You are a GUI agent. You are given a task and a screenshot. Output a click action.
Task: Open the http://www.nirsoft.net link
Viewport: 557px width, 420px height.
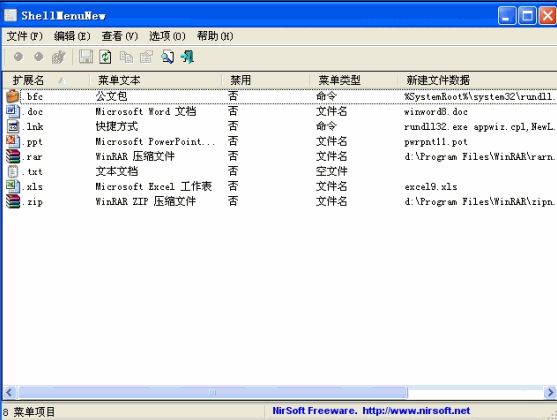coord(416,411)
